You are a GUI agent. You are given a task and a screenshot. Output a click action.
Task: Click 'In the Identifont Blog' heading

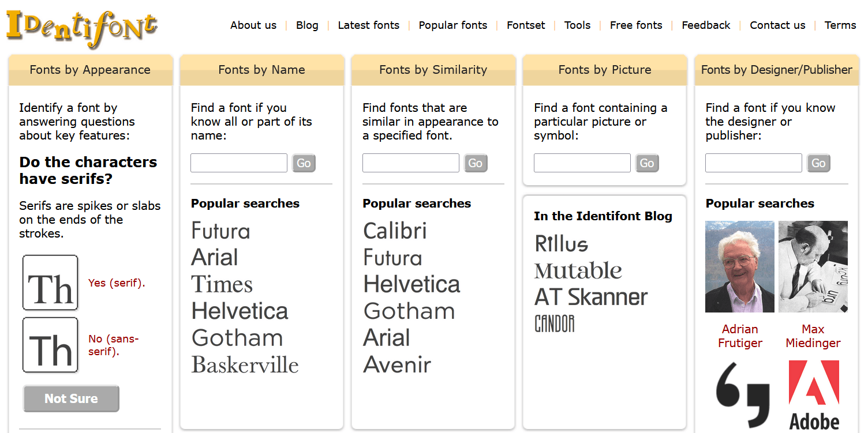tap(603, 216)
